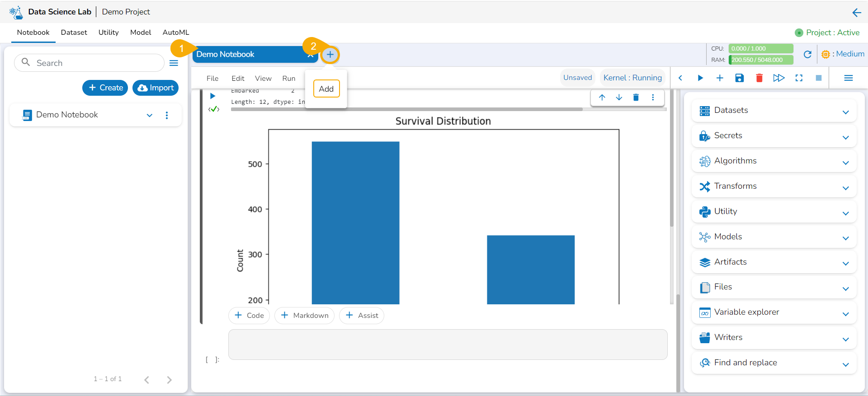The image size is (868, 396).
Task: Click the Create button
Action: 105,88
